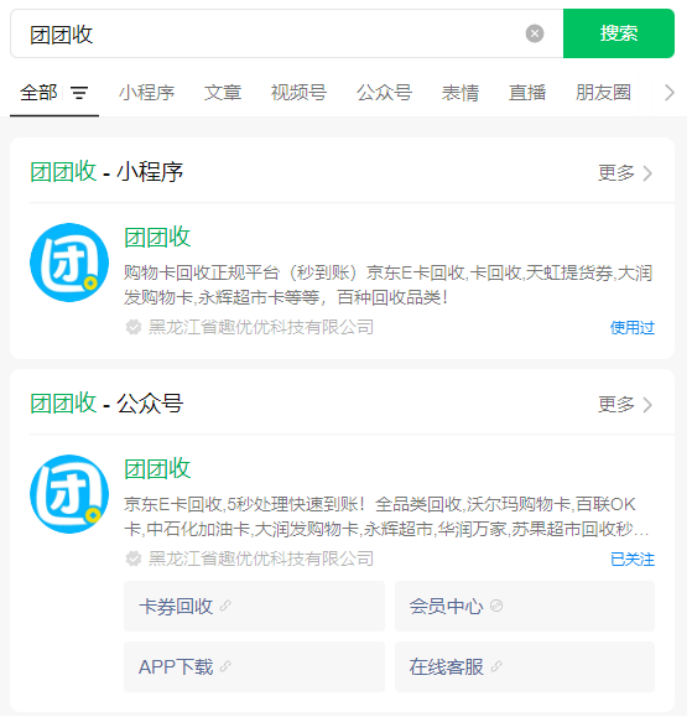The image size is (692, 717).
Task: Open 更多 in the 小程序 section
Action: pos(625,173)
